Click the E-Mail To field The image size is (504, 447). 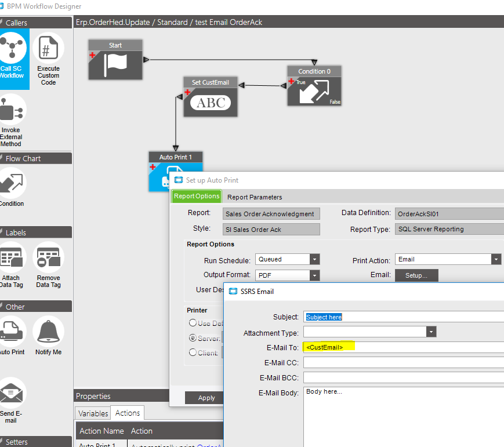pyautogui.click(x=404, y=347)
